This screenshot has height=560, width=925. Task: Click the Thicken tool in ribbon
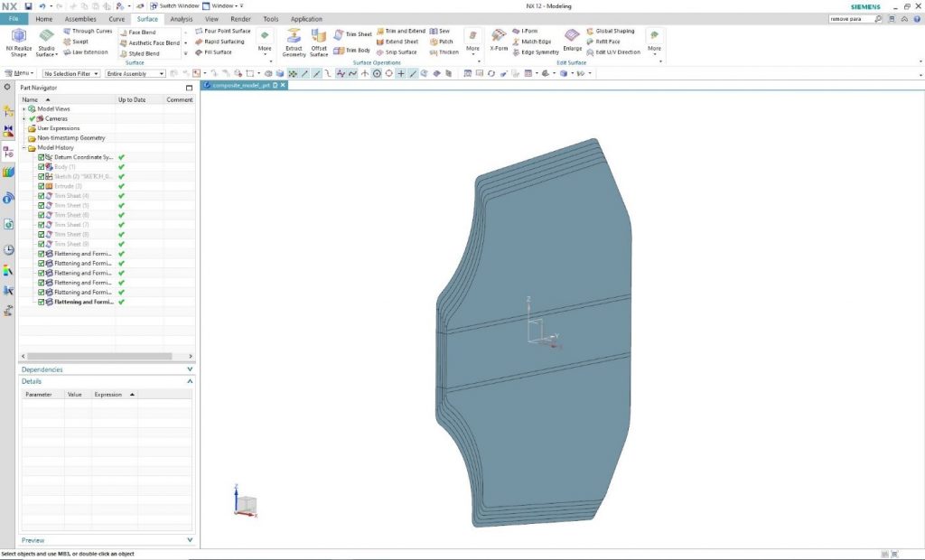444,51
